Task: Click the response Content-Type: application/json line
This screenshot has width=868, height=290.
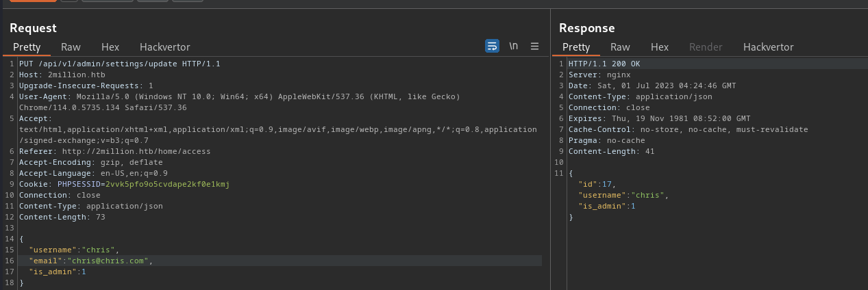Action: pyautogui.click(x=641, y=96)
